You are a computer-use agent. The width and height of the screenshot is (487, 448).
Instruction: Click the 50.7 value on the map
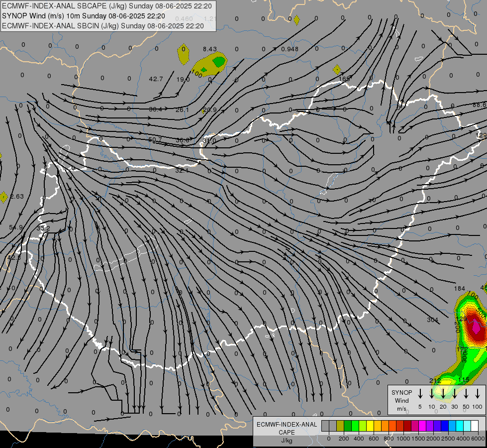(x=155, y=139)
